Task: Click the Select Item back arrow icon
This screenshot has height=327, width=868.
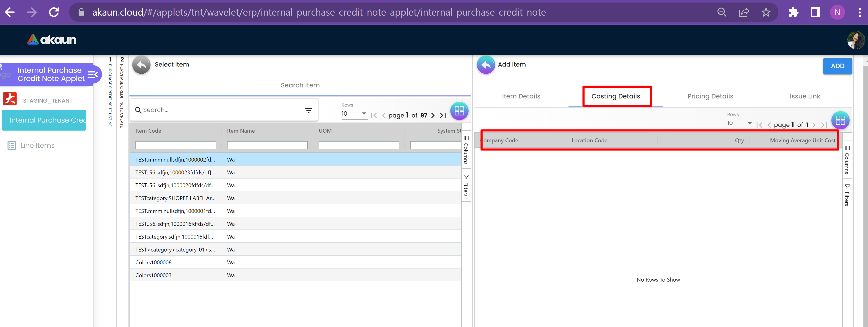Action: tap(141, 65)
